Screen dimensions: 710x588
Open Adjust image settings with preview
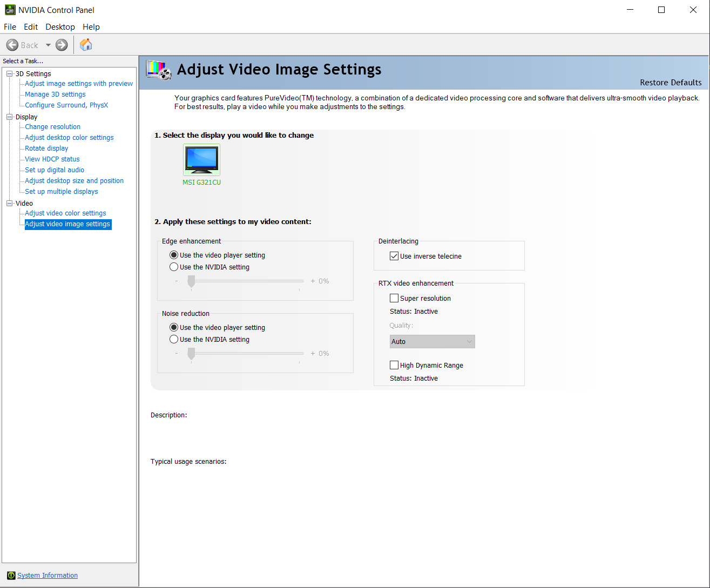tap(79, 84)
